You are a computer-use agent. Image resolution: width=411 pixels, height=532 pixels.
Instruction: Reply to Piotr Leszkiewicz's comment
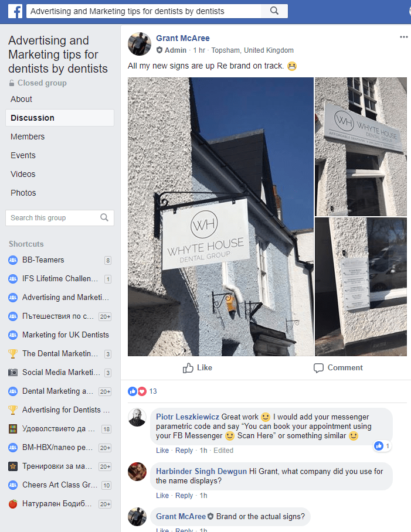point(184,450)
